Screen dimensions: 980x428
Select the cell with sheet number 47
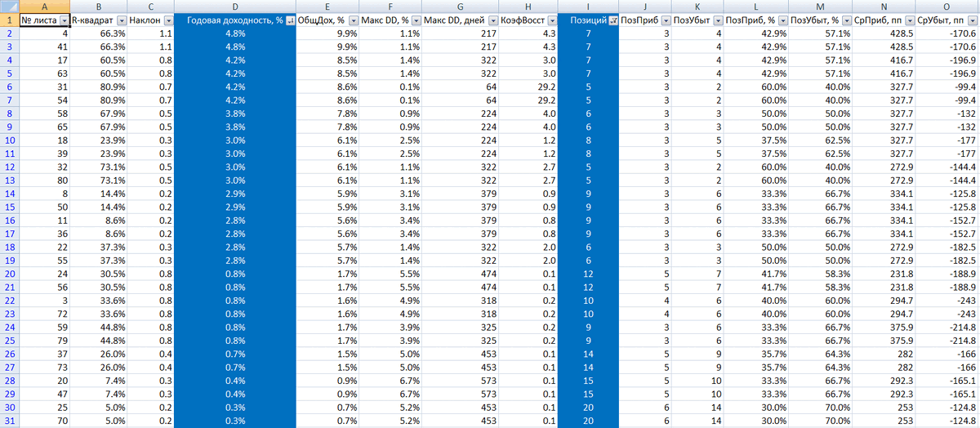[x=44, y=394]
